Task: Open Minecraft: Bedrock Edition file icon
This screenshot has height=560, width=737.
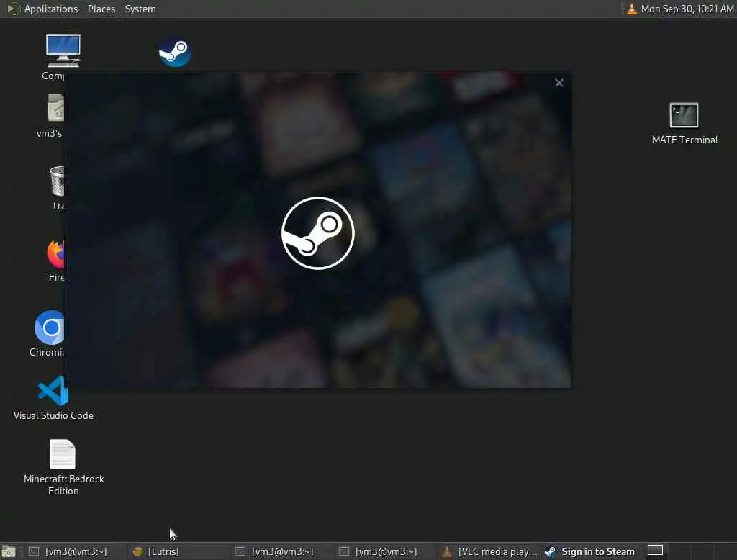Action: (63, 454)
